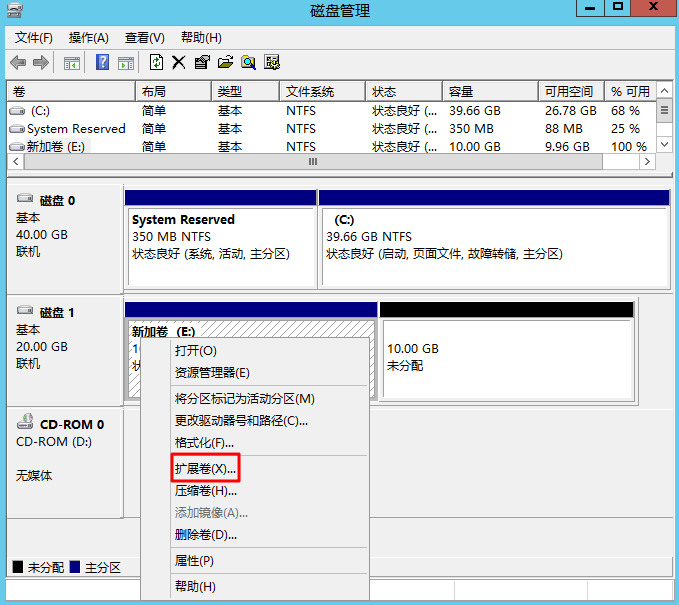The width and height of the screenshot is (679, 605).
Task: Click the Explore magnifier toolbar icon
Action: click(249, 63)
